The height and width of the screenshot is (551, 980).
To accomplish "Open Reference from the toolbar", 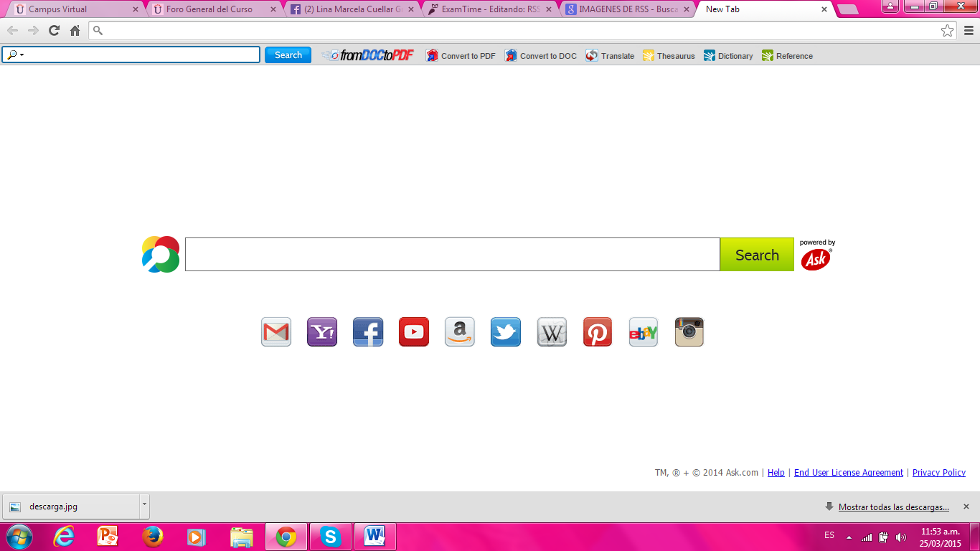I will 787,56.
